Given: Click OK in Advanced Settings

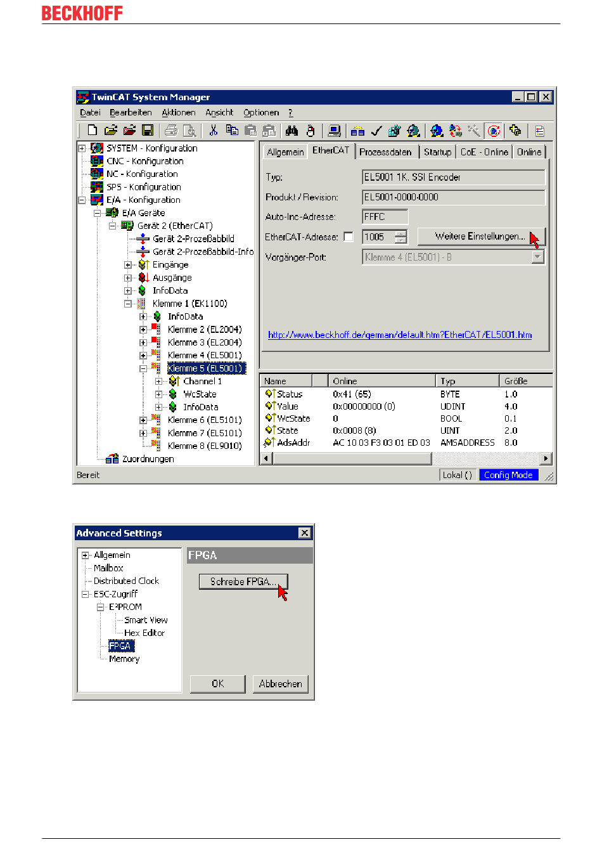Looking at the screenshot, I should [x=217, y=683].
